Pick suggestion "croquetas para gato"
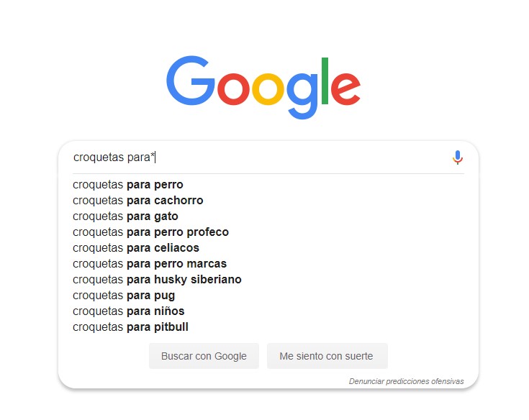This screenshot has height=420, width=529. coord(125,216)
